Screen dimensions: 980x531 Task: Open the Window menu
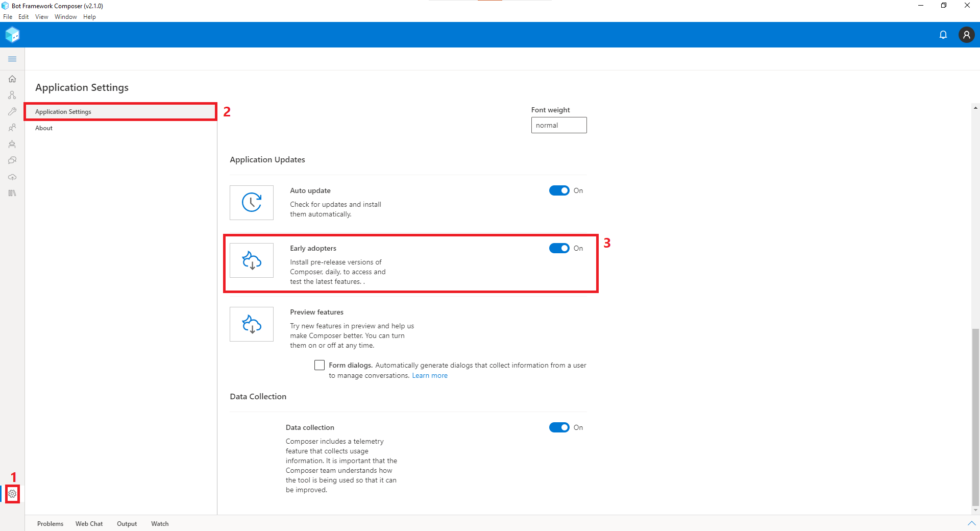point(66,17)
